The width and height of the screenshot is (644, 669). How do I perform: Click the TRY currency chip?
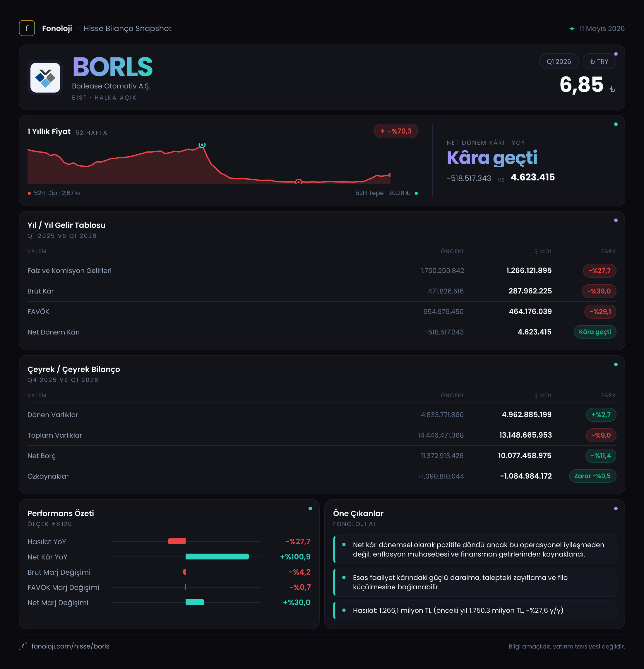point(599,62)
